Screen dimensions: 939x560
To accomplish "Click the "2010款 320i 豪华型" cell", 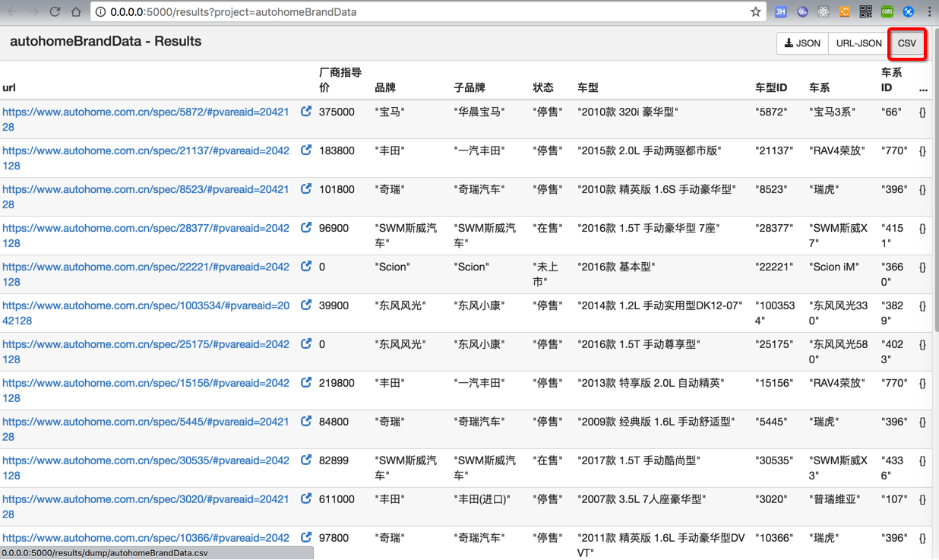I will (628, 112).
